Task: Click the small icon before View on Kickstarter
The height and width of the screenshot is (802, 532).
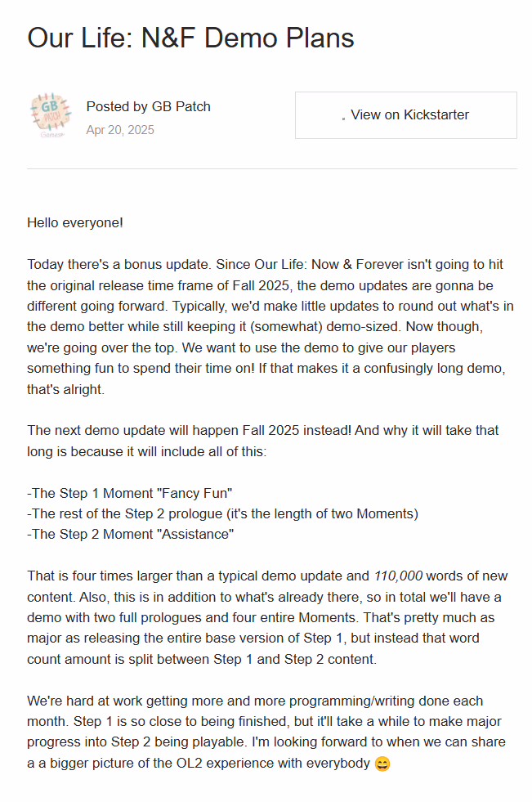Action: coord(344,117)
